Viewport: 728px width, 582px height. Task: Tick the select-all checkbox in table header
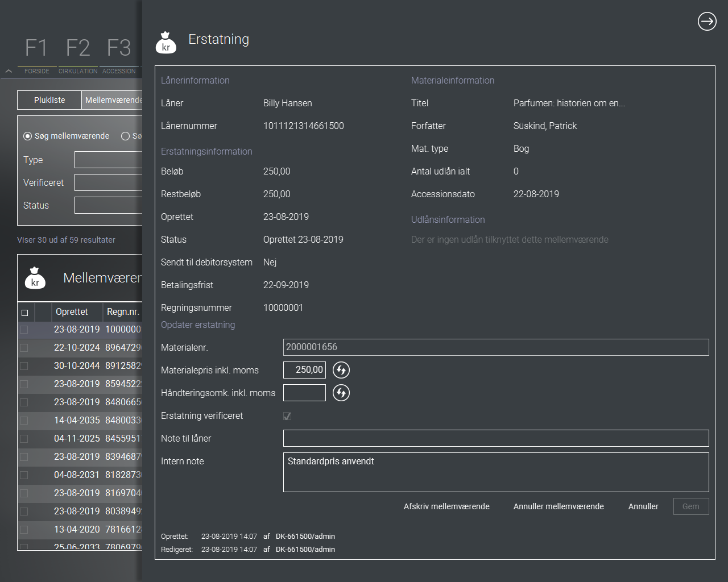(x=24, y=313)
